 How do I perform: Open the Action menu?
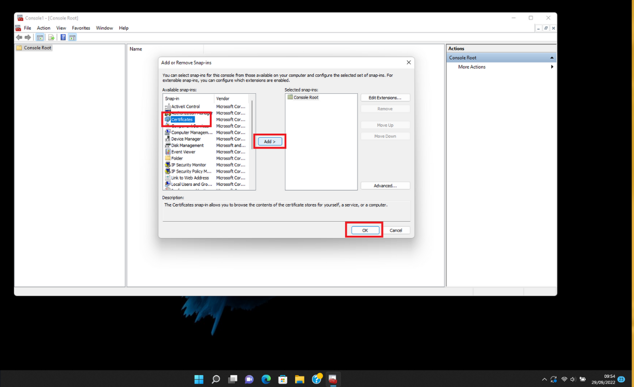43,28
